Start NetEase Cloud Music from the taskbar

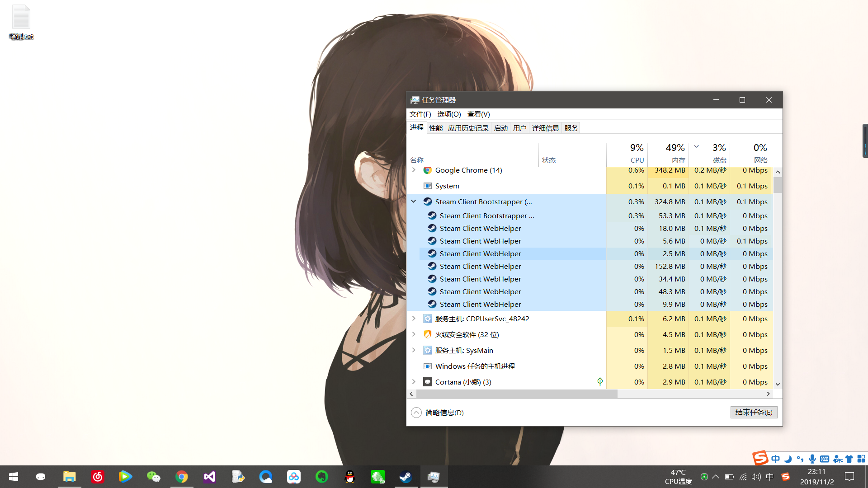click(x=98, y=476)
